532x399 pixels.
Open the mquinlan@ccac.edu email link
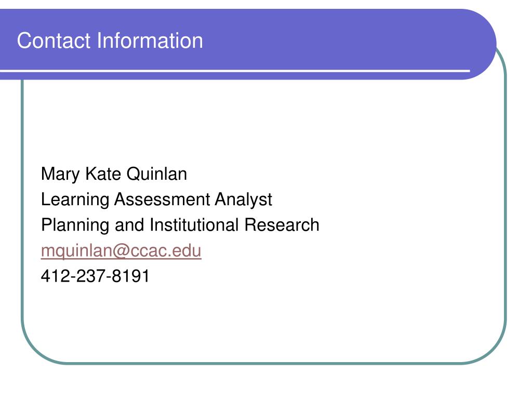click(x=121, y=251)
